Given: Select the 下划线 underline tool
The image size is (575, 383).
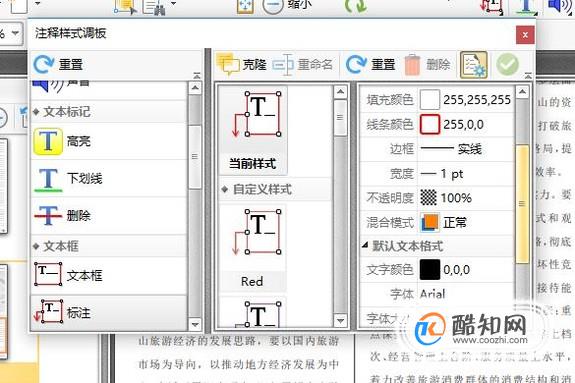Looking at the screenshot, I should 109,179.
